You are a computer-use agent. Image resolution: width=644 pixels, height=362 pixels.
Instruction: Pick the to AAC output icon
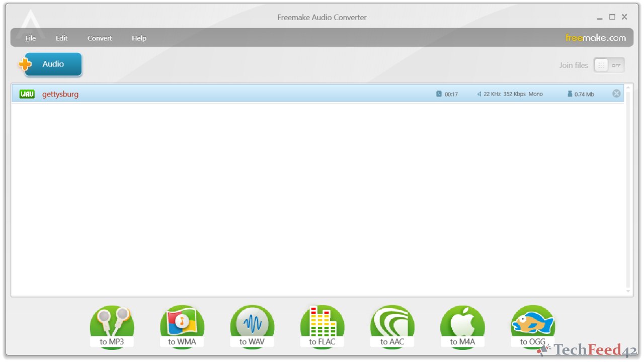(392, 326)
